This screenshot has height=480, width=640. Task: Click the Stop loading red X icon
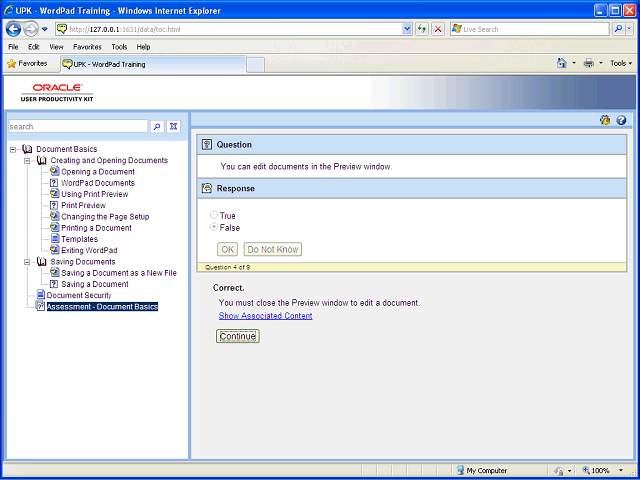[x=438, y=29]
